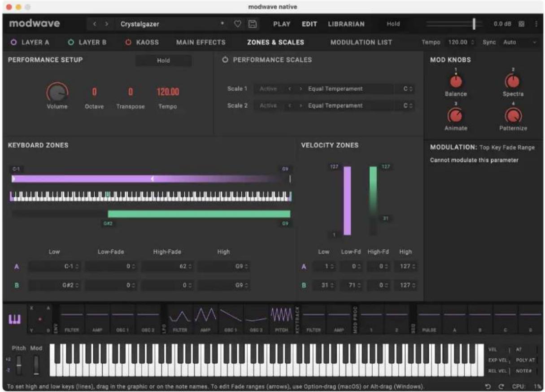
Task: Open Scale 1 key C selector
Action: pos(407,89)
